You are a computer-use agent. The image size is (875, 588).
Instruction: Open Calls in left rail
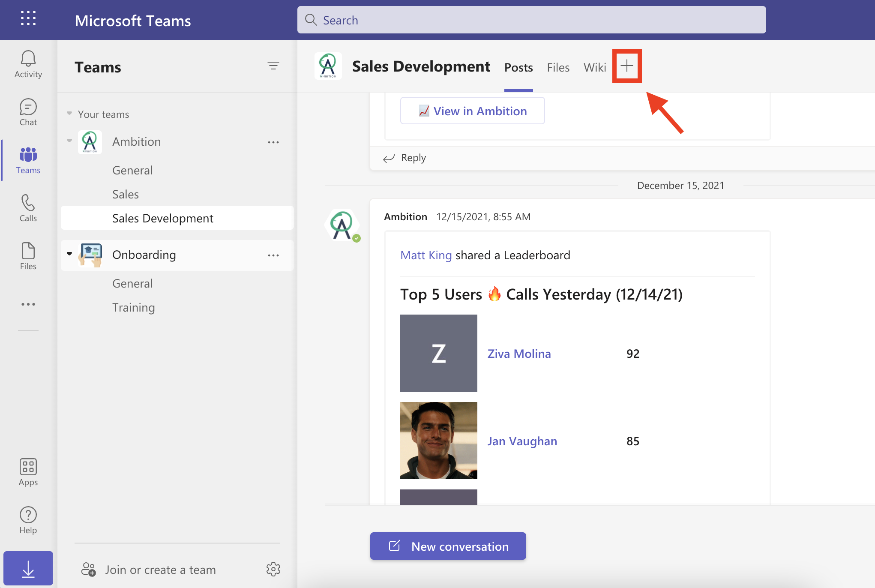(x=28, y=208)
